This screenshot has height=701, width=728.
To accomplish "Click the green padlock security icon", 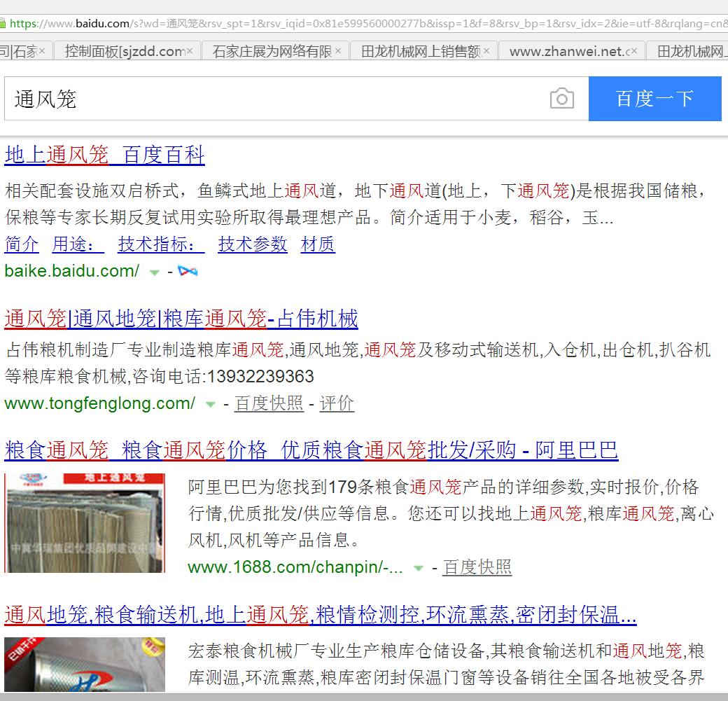I will click(x=2, y=23).
